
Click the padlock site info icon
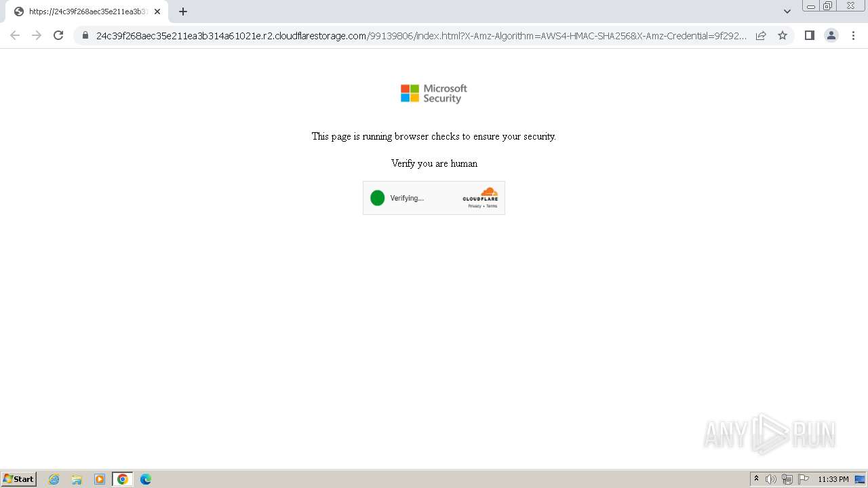(85, 35)
